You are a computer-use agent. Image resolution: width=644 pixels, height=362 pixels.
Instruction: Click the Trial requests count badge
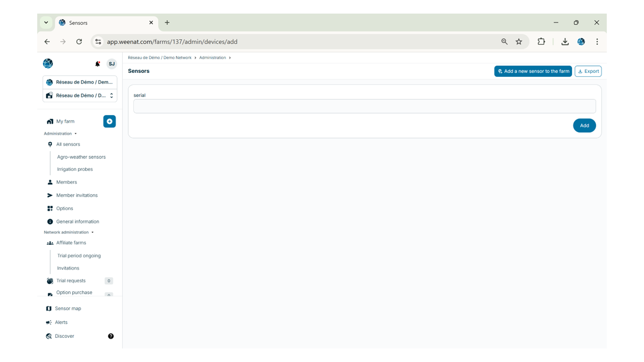tap(109, 281)
